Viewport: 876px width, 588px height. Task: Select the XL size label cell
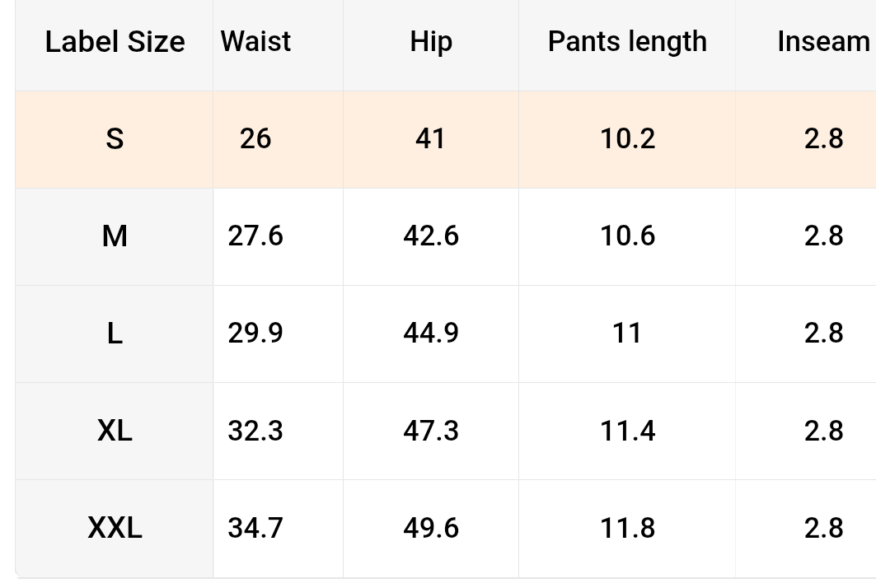[115, 431]
